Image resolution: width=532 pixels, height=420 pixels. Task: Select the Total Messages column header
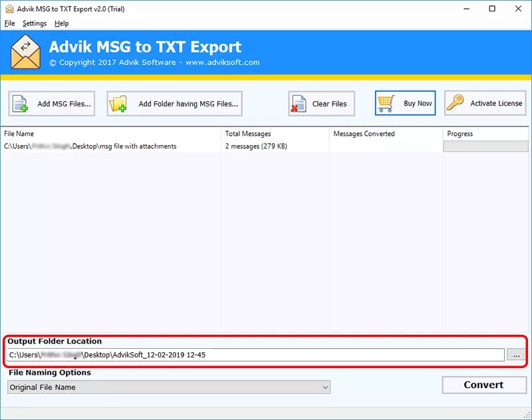275,133
